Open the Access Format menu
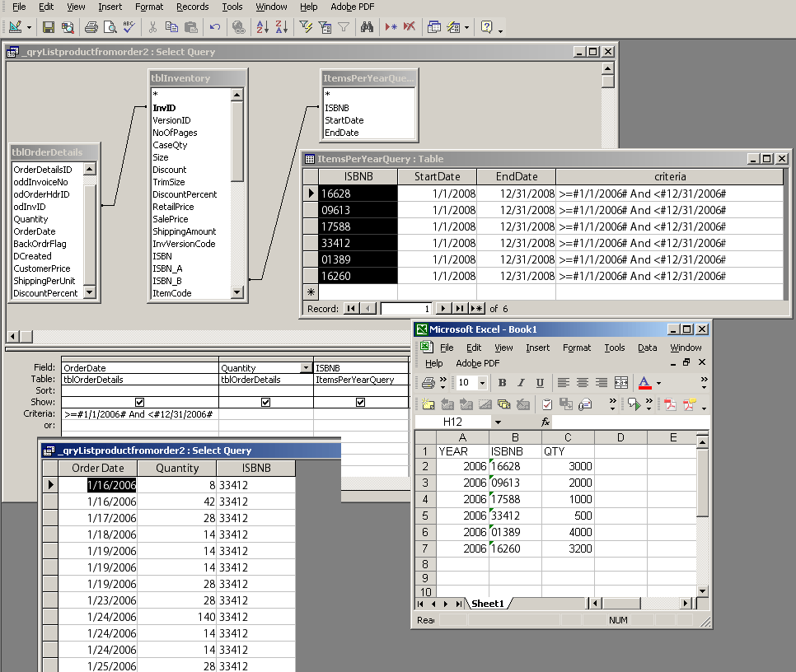Screen dimensions: 796x672 [149, 7]
